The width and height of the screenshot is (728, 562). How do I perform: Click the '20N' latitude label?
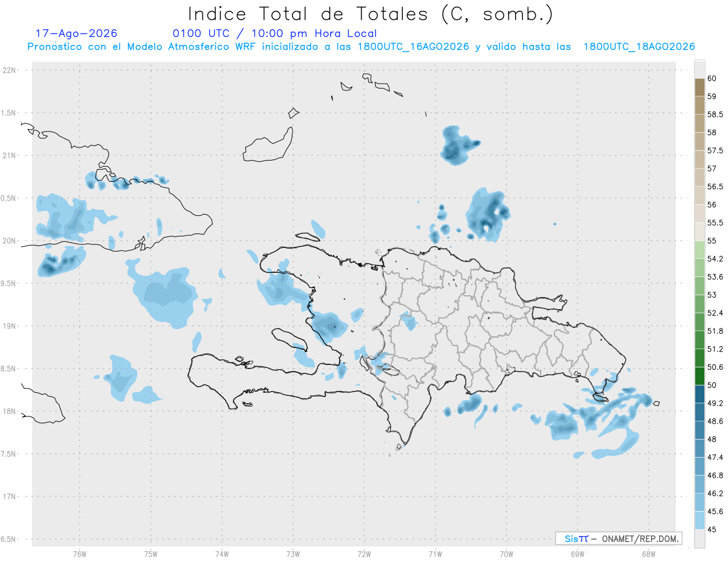pyautogui.click(x=10, y=241)
